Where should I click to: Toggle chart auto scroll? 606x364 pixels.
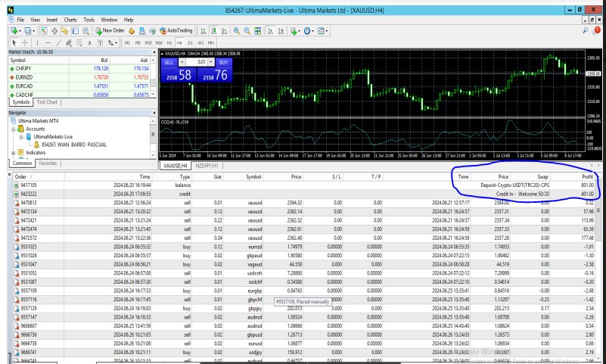coord(271,31)
